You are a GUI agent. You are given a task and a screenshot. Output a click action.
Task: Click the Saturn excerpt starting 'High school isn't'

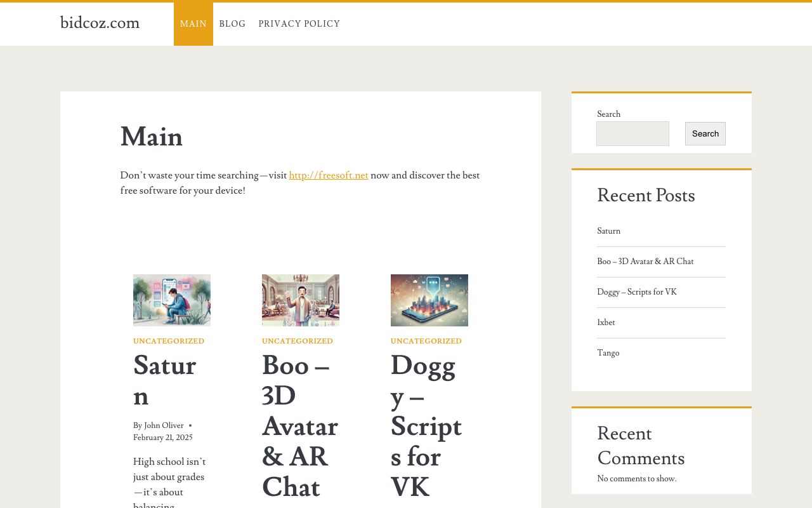169,484
